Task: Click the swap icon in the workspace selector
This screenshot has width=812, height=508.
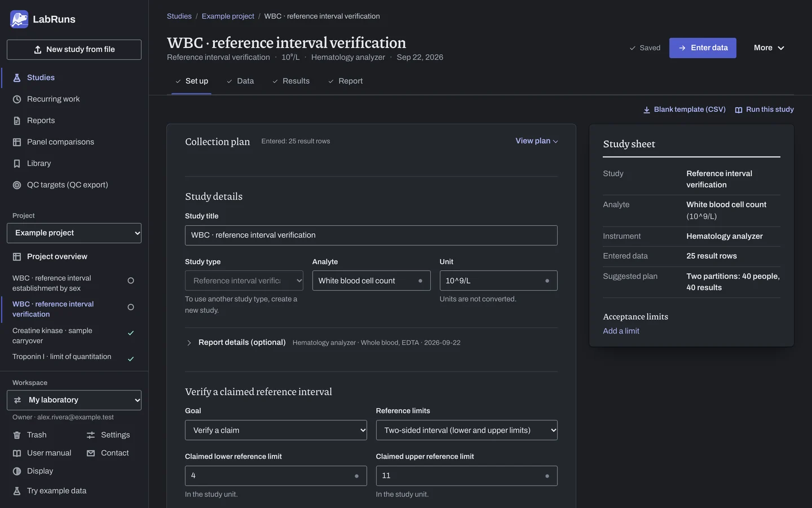Action: click(x=17, y=400)
